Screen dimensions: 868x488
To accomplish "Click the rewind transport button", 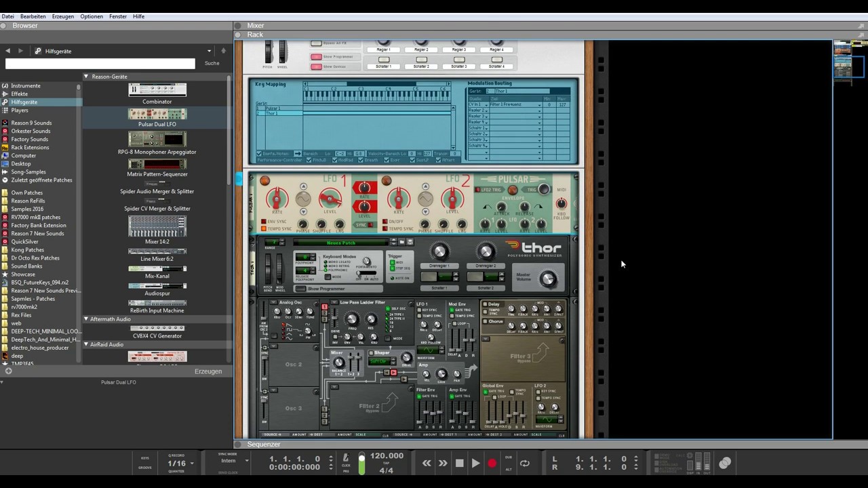I will [427, 464].
